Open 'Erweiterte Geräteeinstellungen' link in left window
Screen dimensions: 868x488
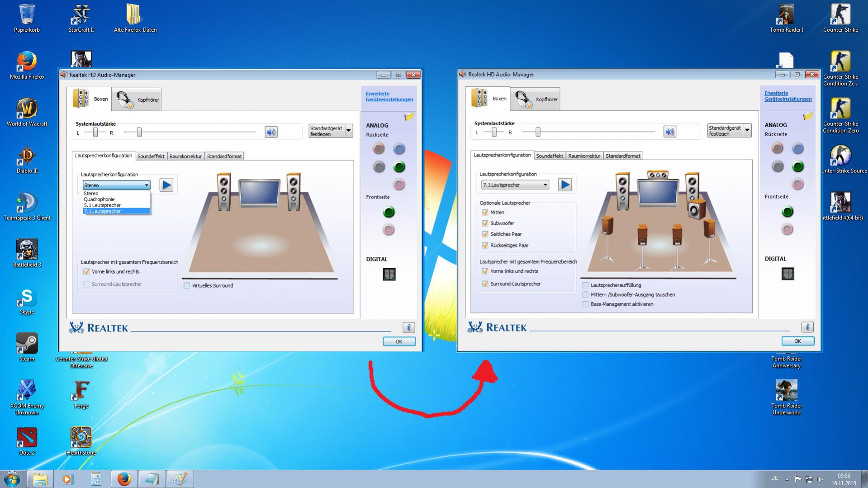tap(389, 96)
